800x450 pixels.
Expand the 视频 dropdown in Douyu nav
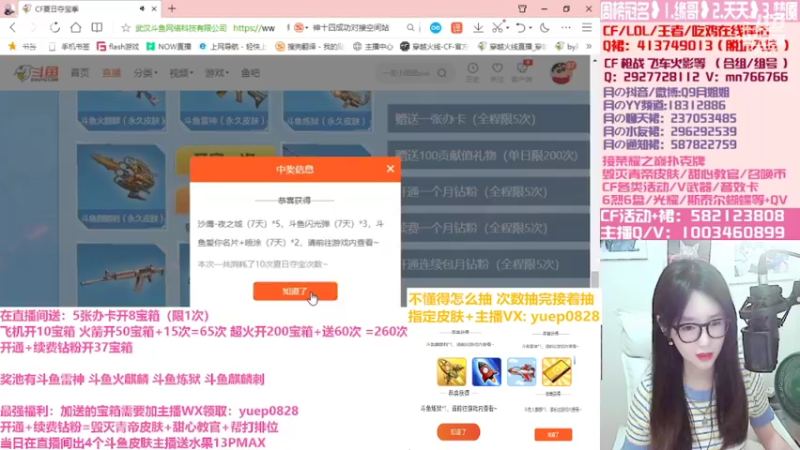(x=181, y=73)
